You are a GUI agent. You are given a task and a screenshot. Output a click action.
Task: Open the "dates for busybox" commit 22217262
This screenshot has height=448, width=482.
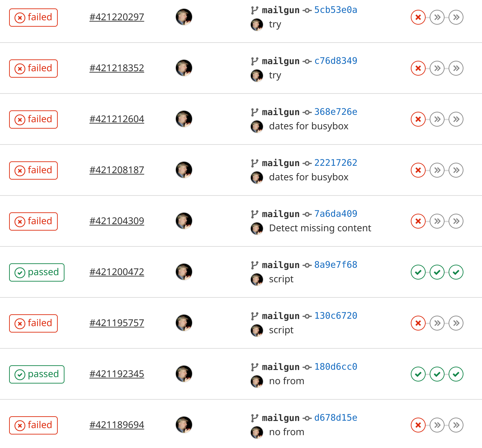click(x=336, y=163)
